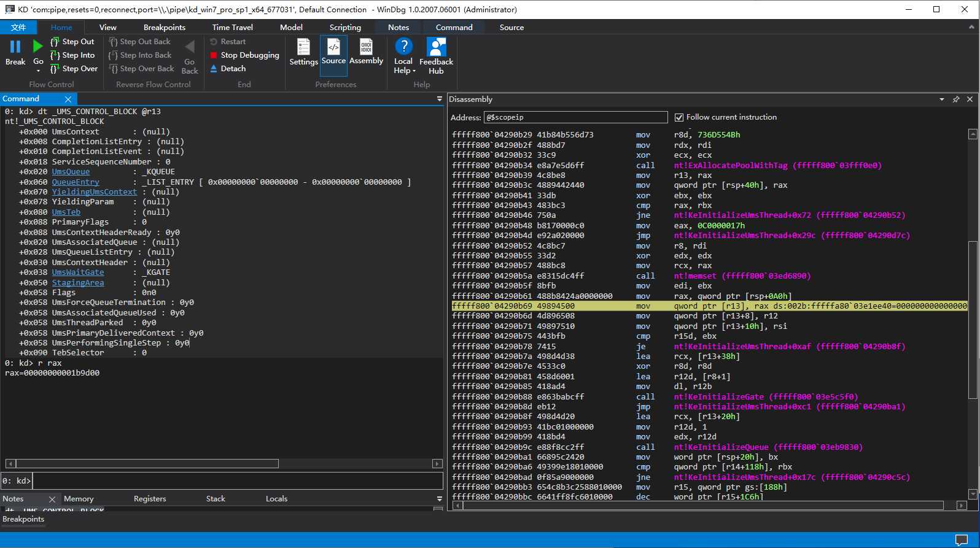
Task: Switch to the Model ribbon tab
Action: [291, 28]
